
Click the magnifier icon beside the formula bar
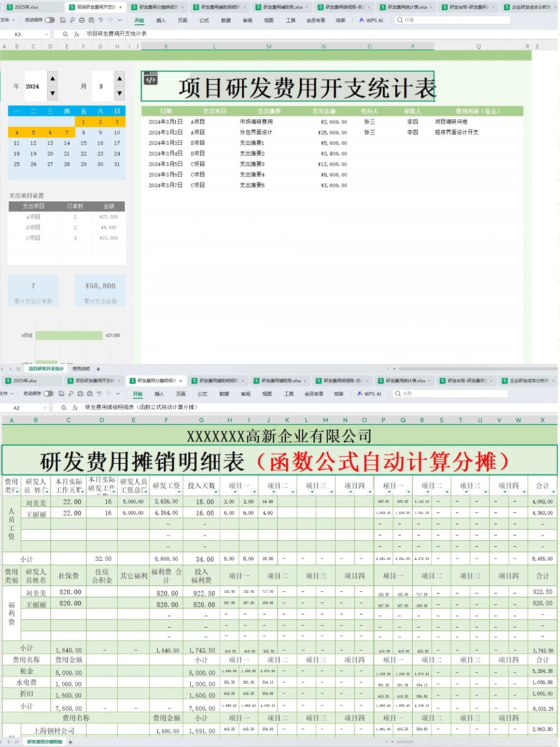click(65, 34)
